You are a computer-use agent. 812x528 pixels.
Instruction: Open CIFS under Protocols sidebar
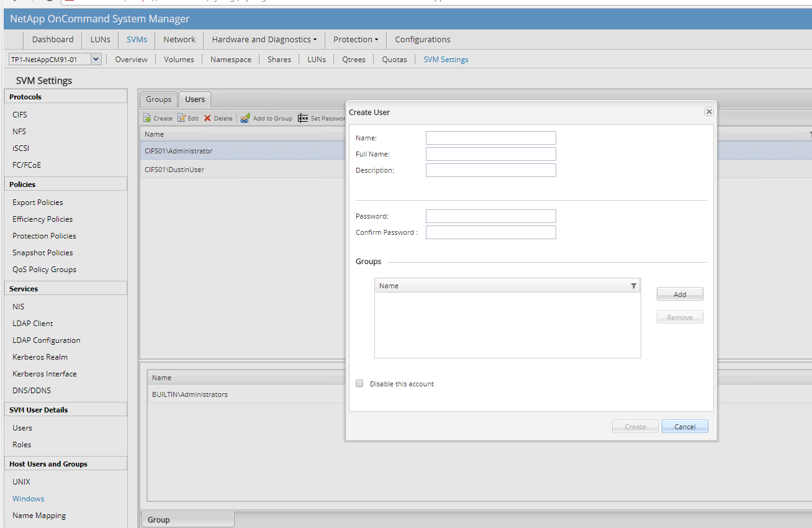click(x=19, y=114)
